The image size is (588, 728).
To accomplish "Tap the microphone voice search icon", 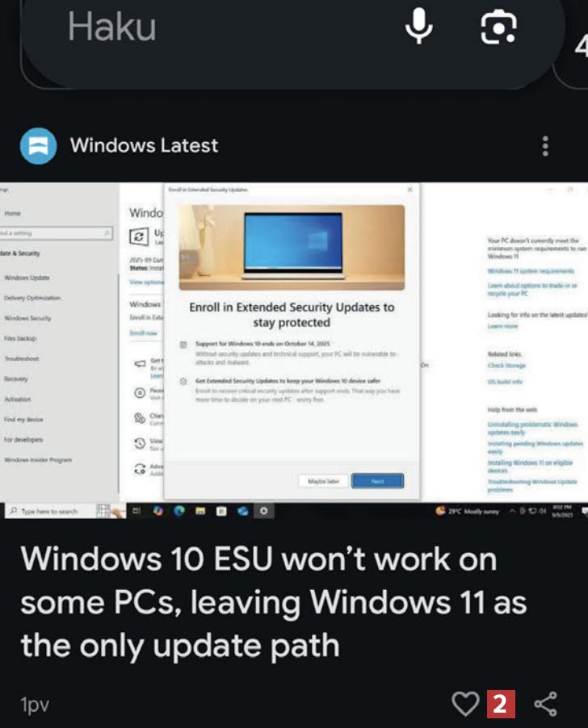I will point(419,26).
